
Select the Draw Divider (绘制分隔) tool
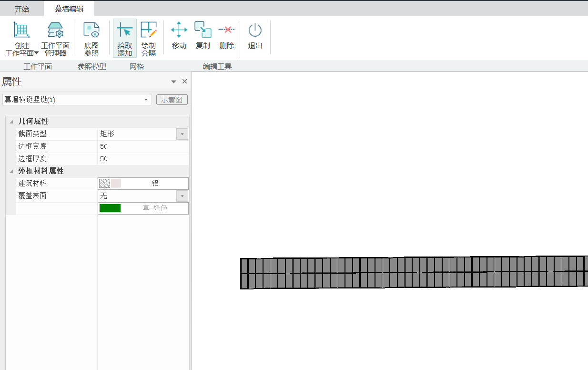click(x=149, y=31)
